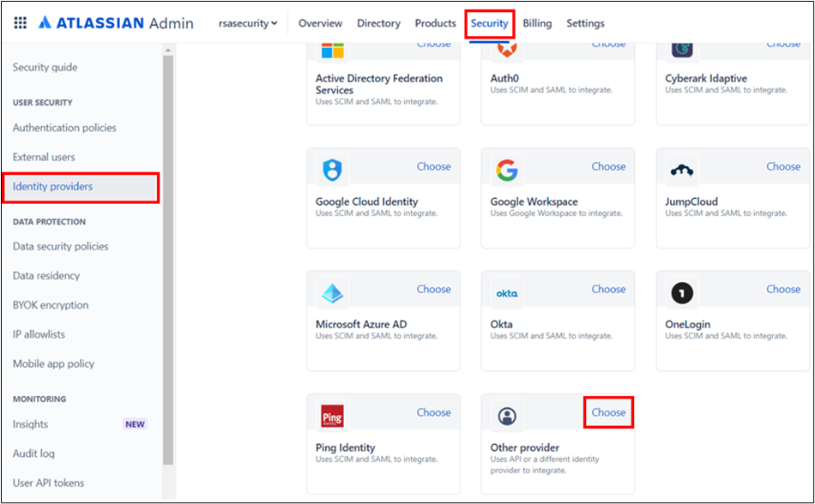Click the Ping Identity red logo
815x504 pixels.
click(332, 417)
